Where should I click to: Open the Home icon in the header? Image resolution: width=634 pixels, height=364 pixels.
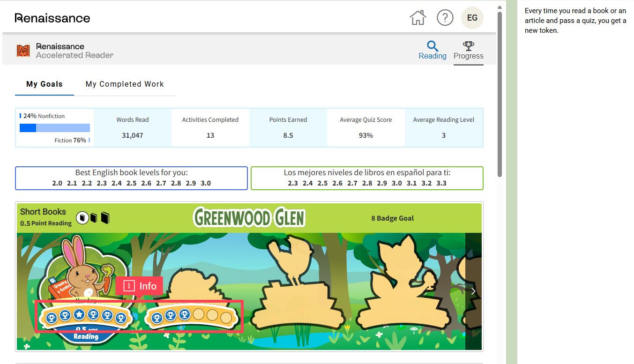click(418, 17)
